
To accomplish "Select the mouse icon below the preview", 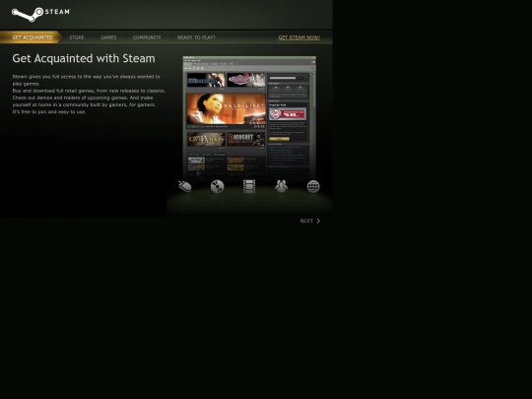I will (185, 186).
